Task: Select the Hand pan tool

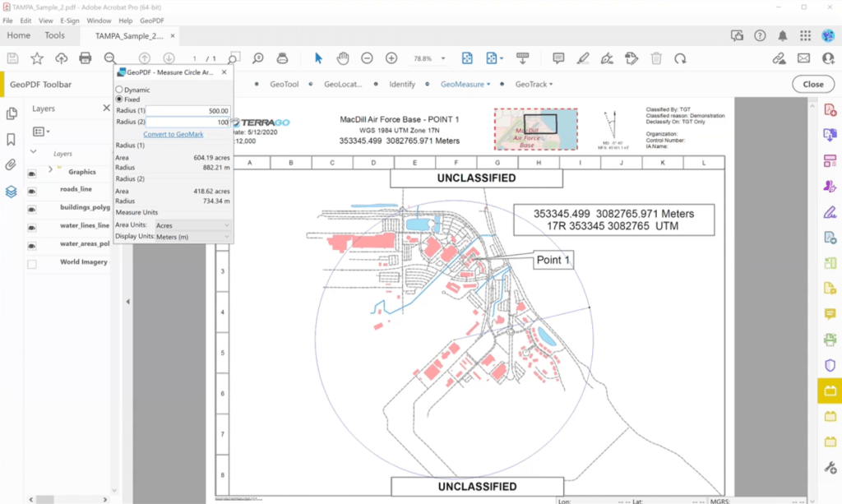Action: pyautogui.click(x=343, y=58)
